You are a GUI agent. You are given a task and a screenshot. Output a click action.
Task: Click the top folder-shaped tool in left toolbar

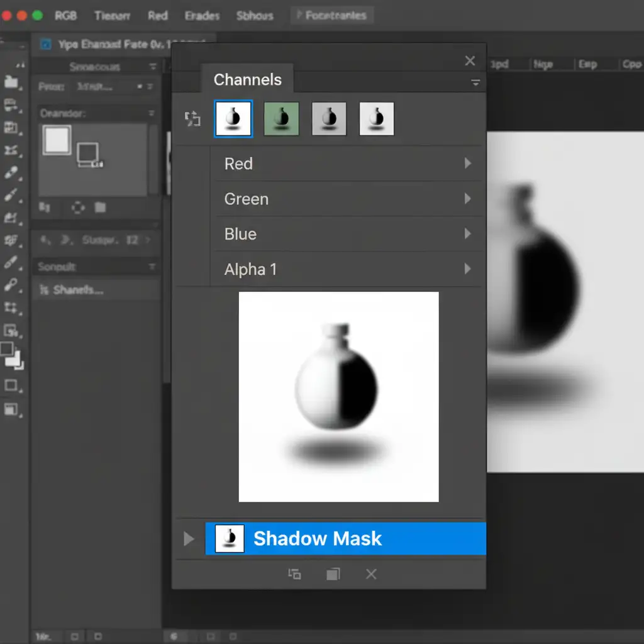tap(11, 81)
